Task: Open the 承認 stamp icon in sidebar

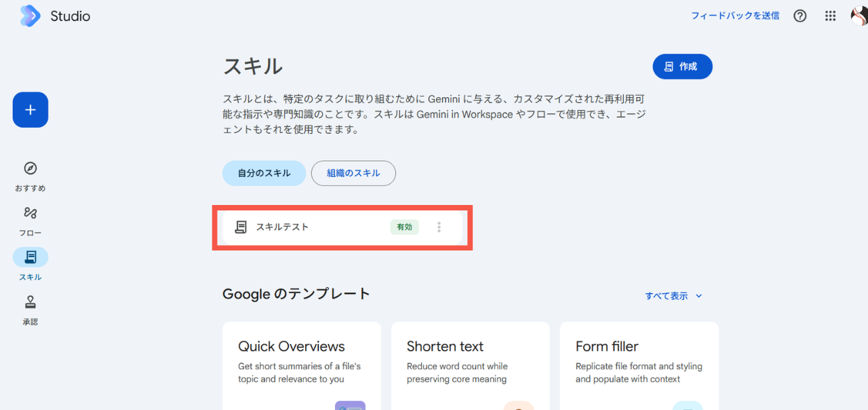Action: click(31, 302)
